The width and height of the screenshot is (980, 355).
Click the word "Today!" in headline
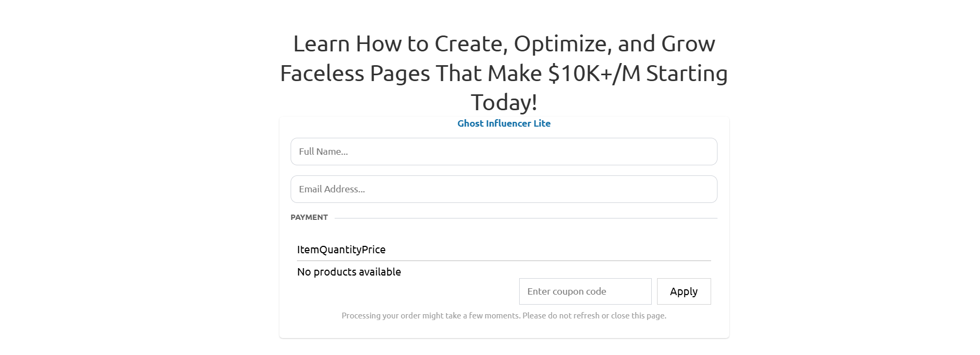coord(504,102)
